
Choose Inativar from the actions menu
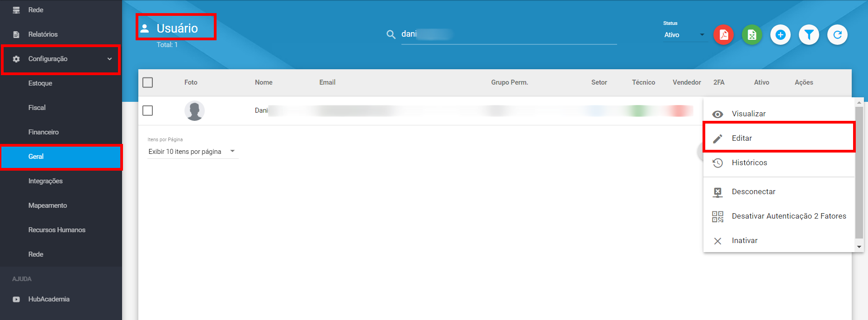click(779, 241)
